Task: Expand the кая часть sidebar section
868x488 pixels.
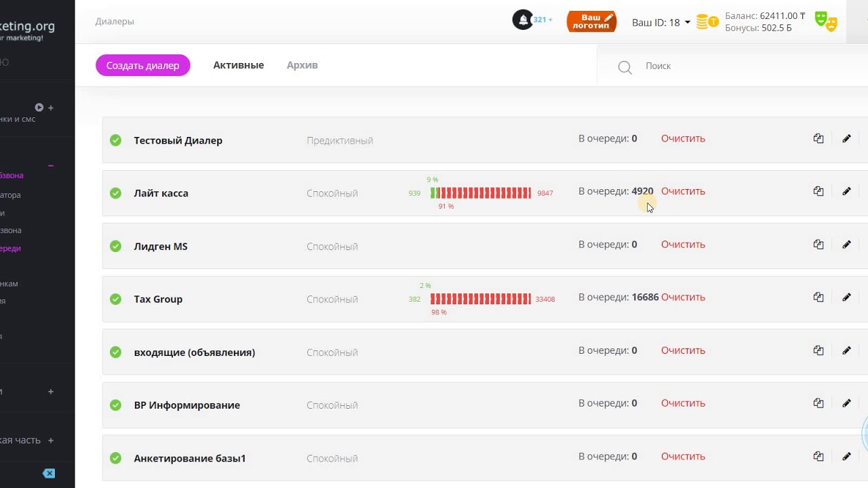Action: pos(51,440)
